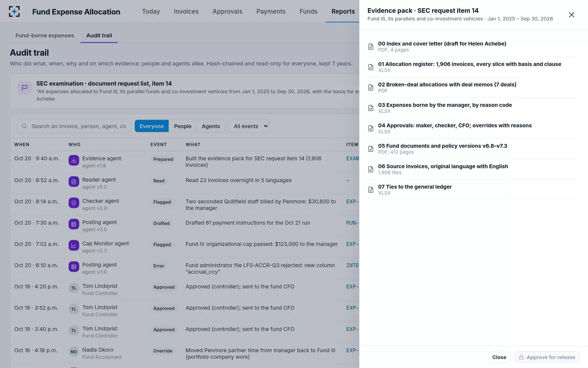Open the 02 Broken-deal allocations file icon
The height and width of the screenshot is (368, 588).
click(371, 88)
